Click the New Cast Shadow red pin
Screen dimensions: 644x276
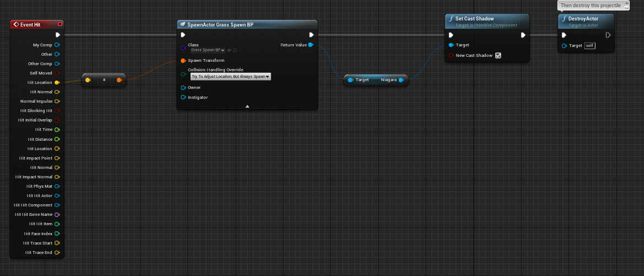click(x=452, y=55)
